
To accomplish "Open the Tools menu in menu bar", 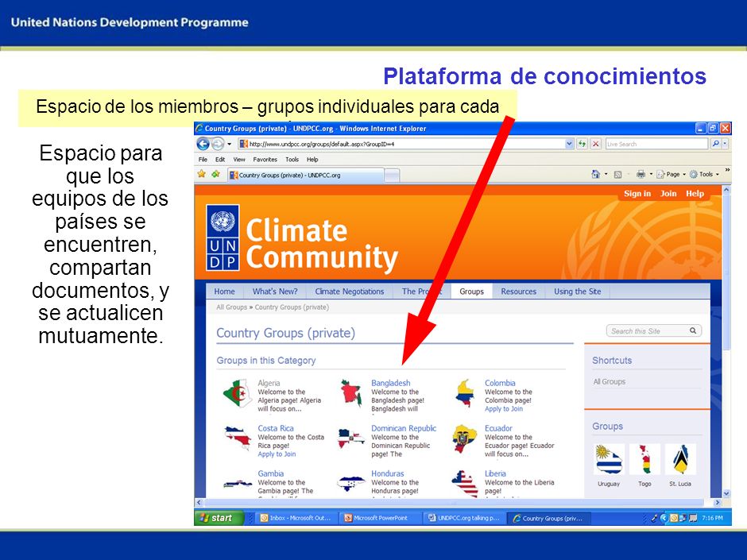I will coord(292,160).
